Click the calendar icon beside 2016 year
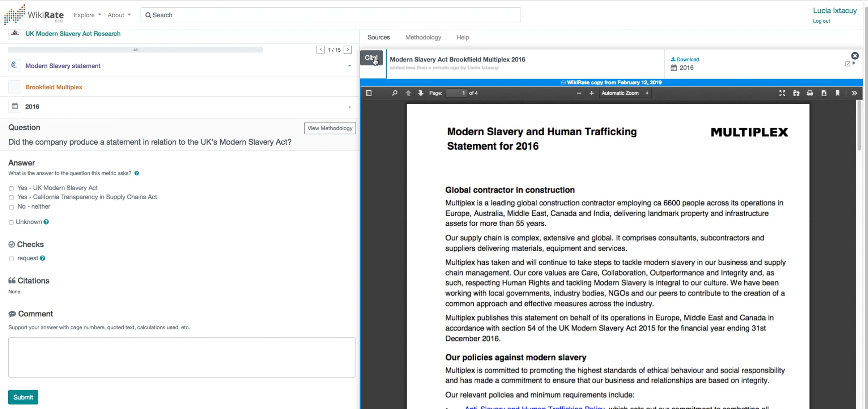Screen dimensions: 868x409 [14, 106]
